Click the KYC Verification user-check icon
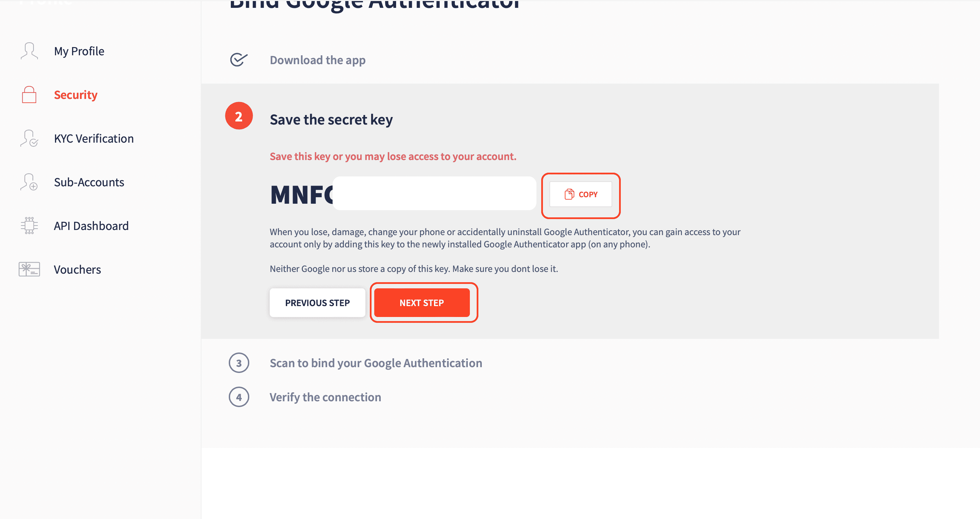980x519 pixels. (29, 139)
